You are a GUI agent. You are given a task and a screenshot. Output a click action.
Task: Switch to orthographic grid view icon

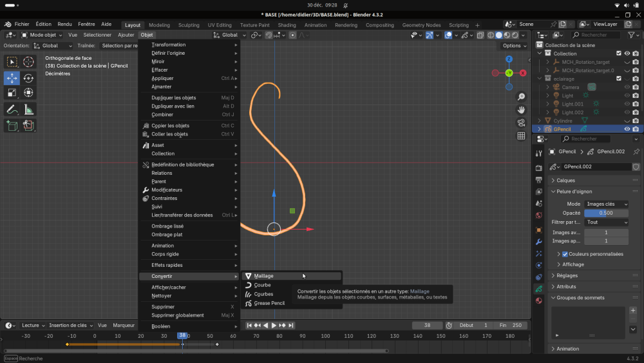click(x=521, y=136)
